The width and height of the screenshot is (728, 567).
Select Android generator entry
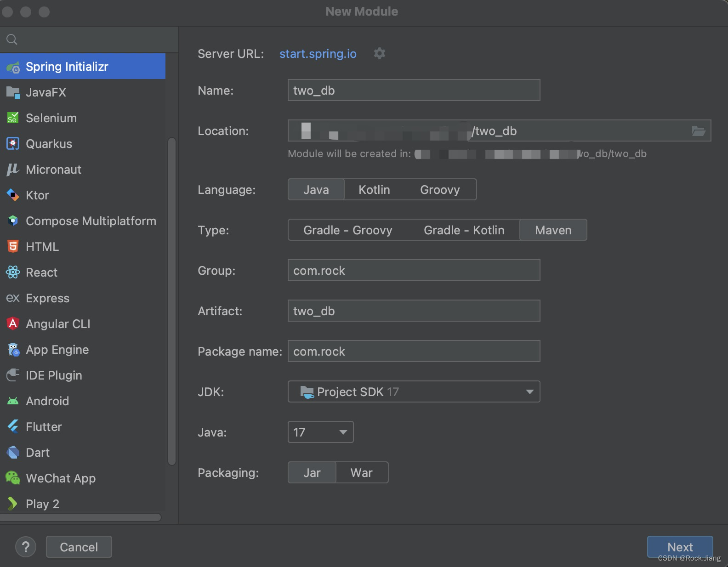click(83, 401)
